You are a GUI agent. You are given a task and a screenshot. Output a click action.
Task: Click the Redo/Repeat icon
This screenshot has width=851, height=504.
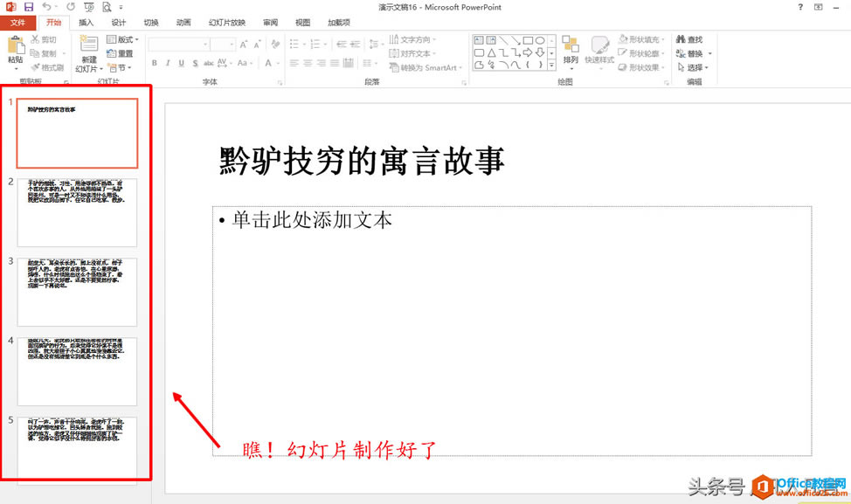tap(71, 7)
